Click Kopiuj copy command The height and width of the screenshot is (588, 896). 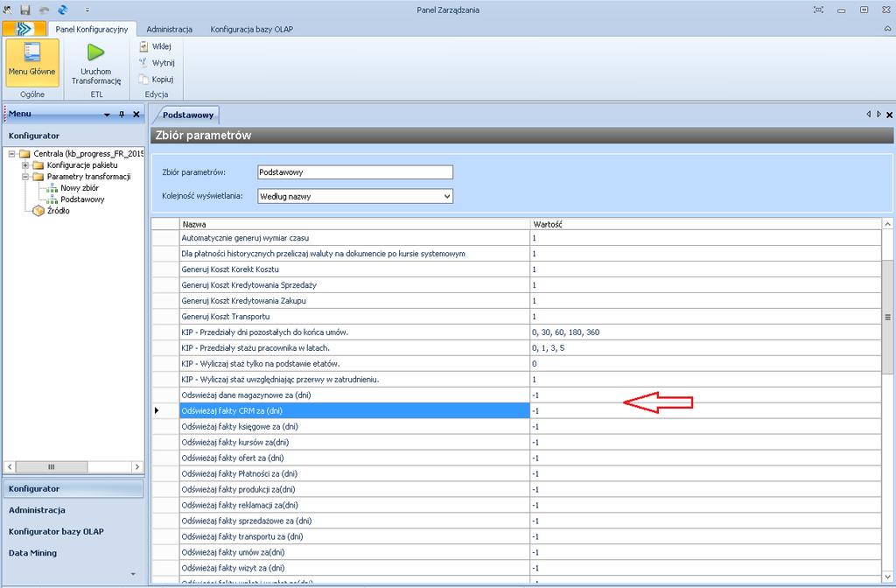(157, 80)
